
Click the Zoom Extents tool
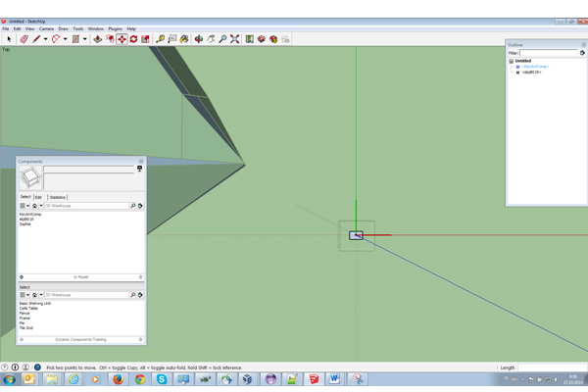click(x=235, y=39)
